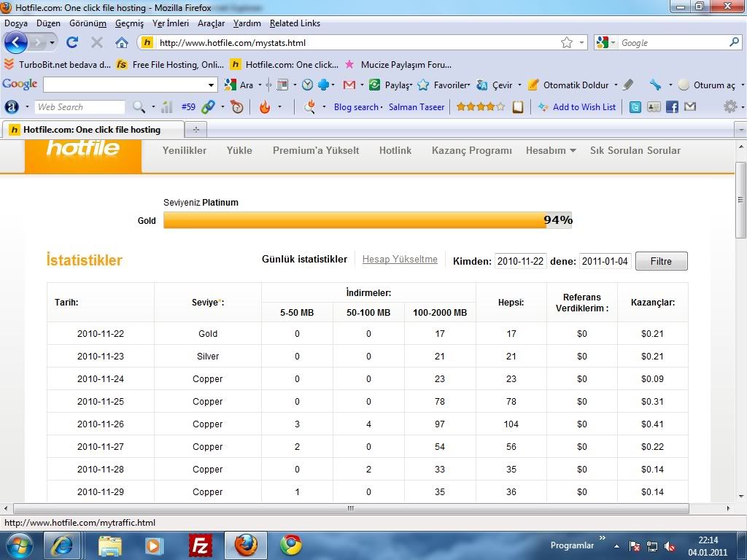Click the search magnifier in Google box
The image size is (747, 560).
click(734, 42)
